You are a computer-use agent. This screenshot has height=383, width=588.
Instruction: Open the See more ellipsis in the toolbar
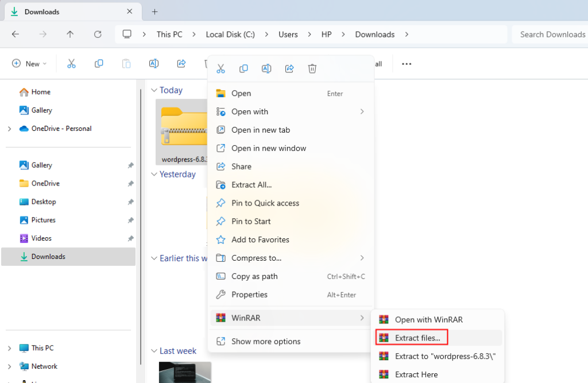407,64
